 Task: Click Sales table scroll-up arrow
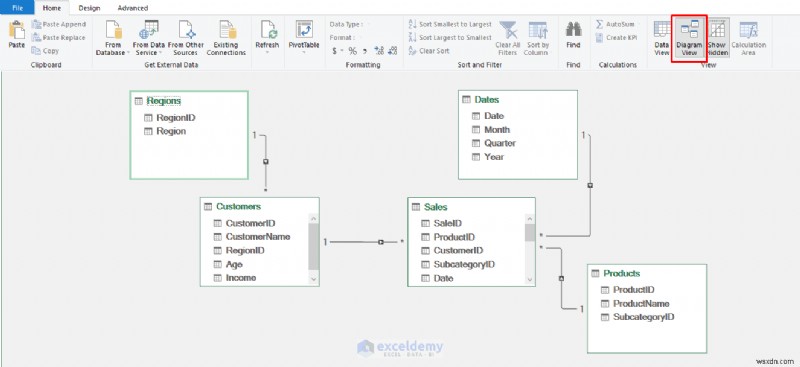[x=530, y=218]
